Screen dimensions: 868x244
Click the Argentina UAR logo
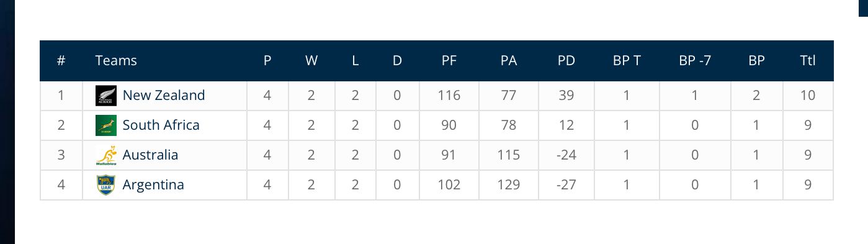(105, 185)
